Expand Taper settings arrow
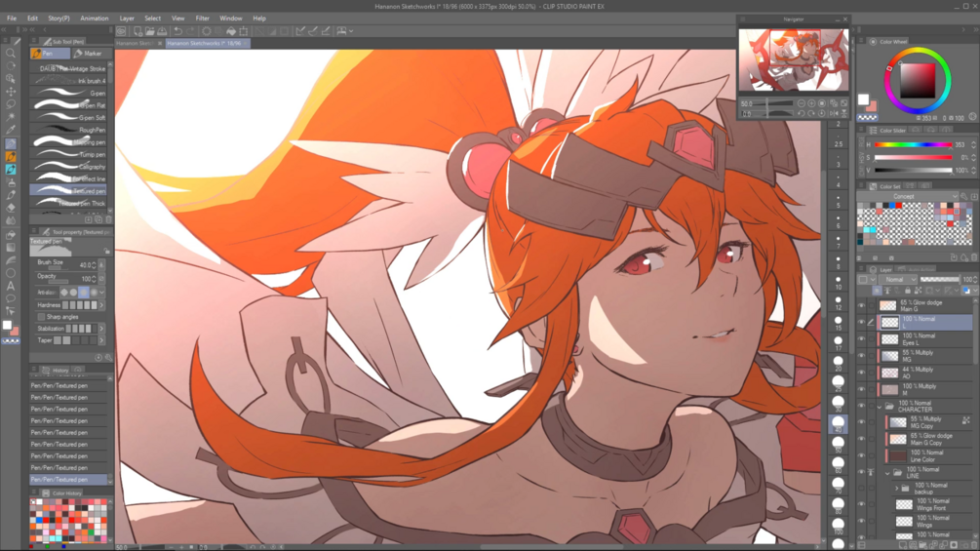The height and width of the screenshot is (551, 980). [x=101, y=340]
